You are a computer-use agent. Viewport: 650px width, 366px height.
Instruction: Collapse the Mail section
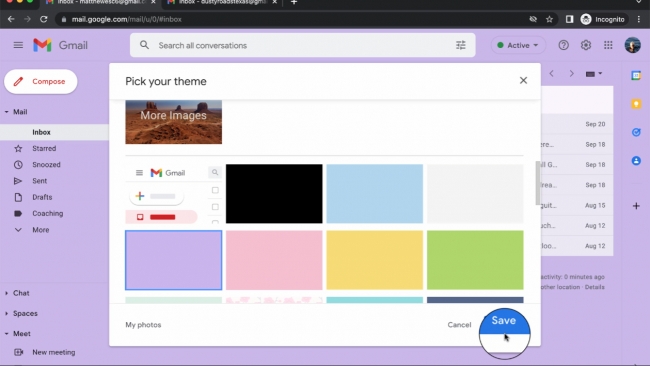point(7,112)
